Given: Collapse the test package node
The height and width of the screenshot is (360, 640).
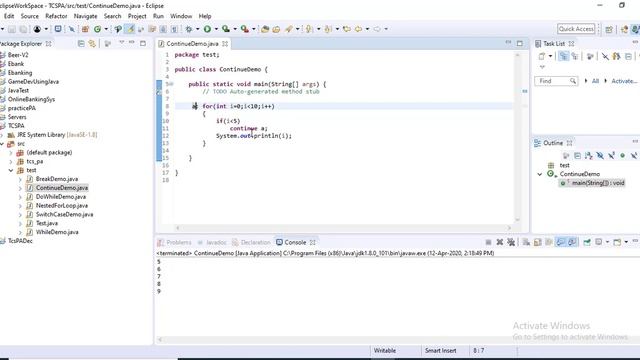Looking at the screenshot, I should coord(11,170).
